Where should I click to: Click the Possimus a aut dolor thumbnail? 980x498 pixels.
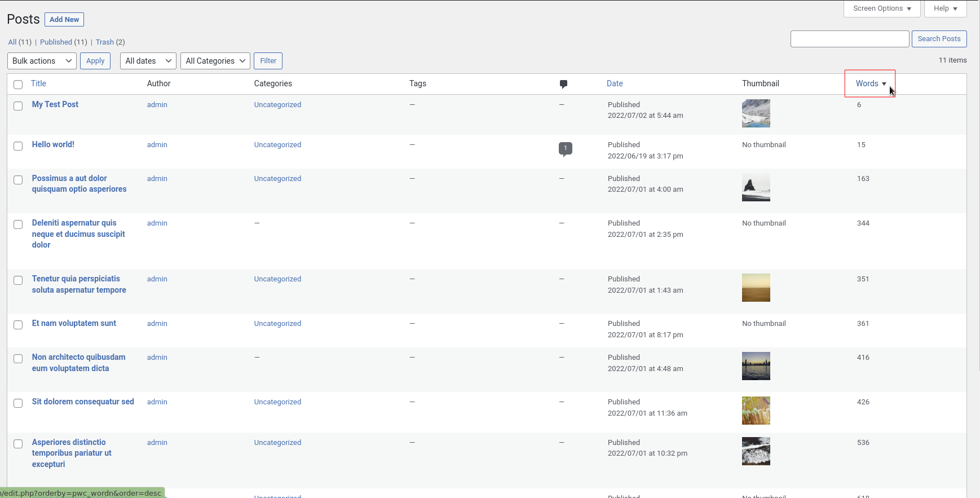tap(756, 187)
